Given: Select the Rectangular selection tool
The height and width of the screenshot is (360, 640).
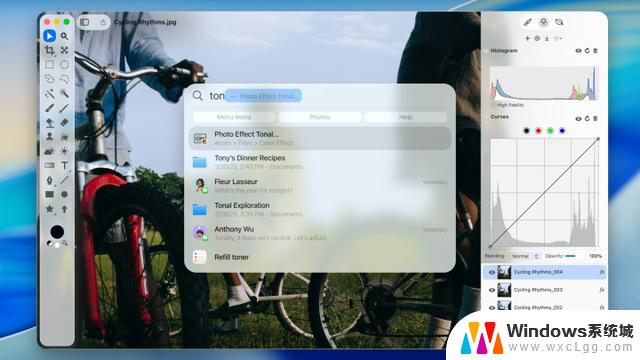Looking at the screenshot, I should [49, 64].
